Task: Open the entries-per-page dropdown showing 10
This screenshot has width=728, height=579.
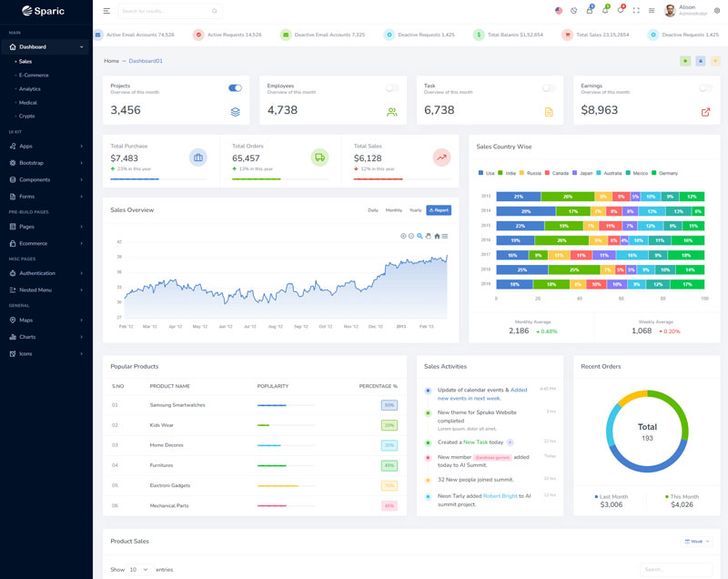Action: (x=139, y=569)
